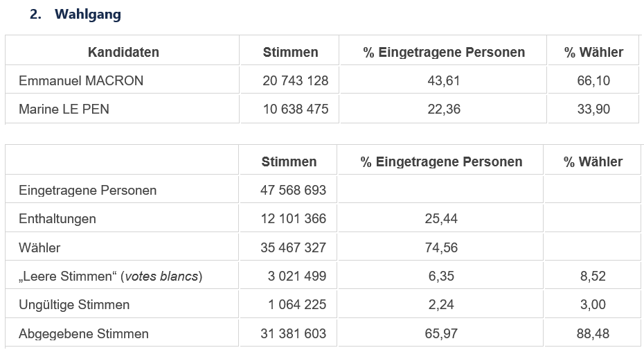Select the Kandidaten column header
644x350 pixels.
(123, 52)
